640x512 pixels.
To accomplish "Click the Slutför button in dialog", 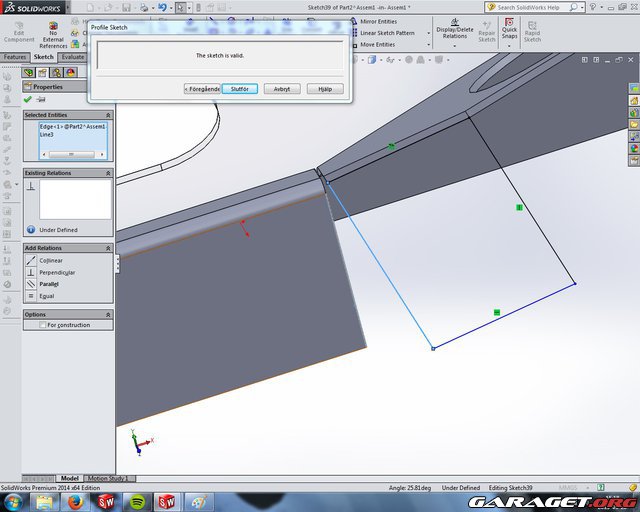I will click(240, 89).
